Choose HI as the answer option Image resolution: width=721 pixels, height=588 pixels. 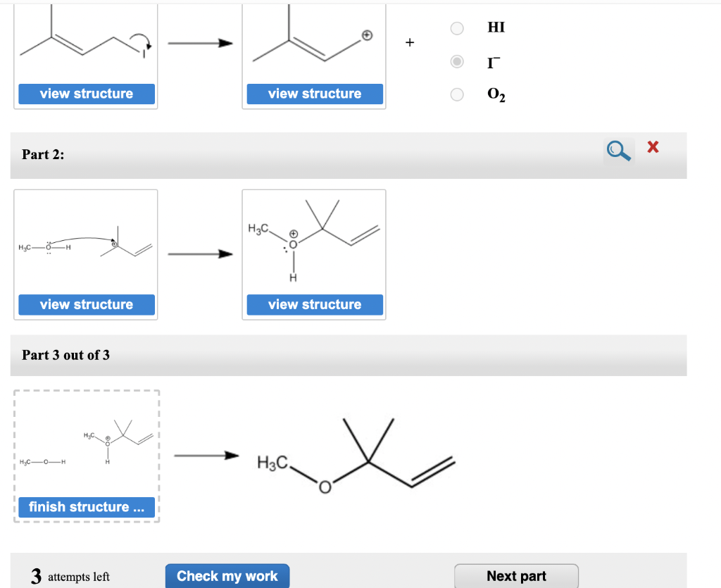click(x=457, y=28)
